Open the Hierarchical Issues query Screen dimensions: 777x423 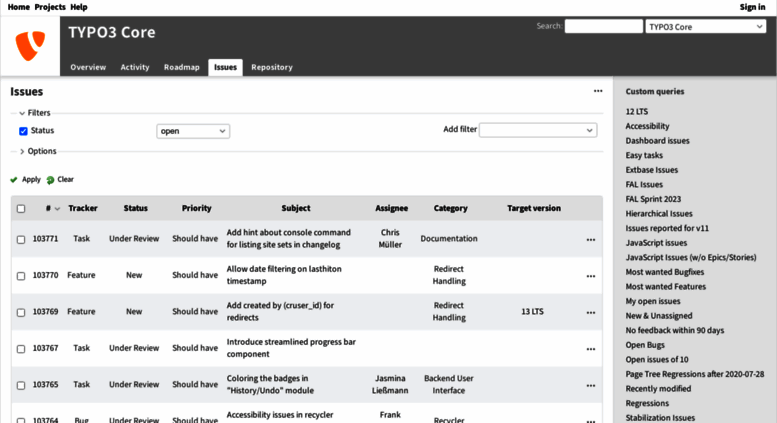click(x=659, y=213)
